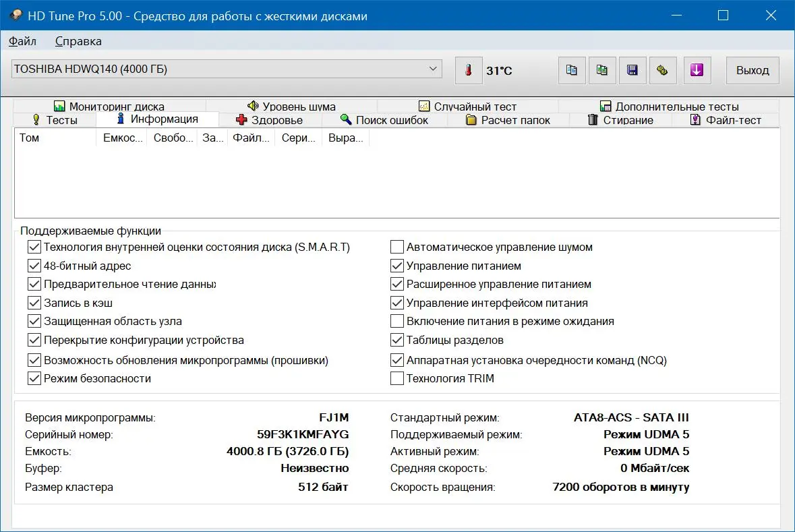Viewport: 795px width, 532px height.
Task: Toggle the 48-битный адрес checkbox
Action: [34, 266]
